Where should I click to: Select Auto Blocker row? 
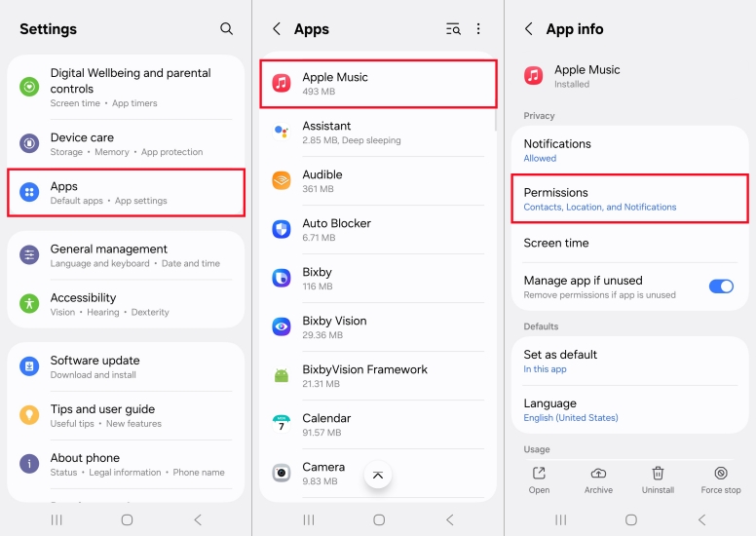tap(378, 230)
